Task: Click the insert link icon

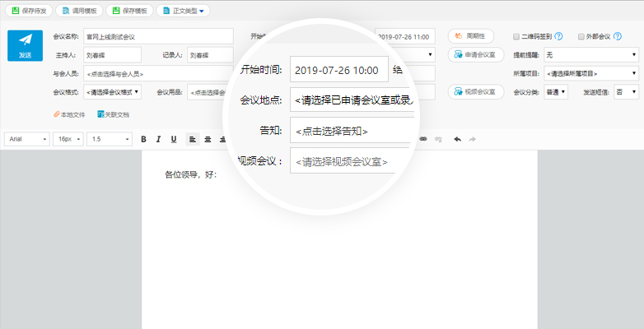Action: point(423,139)
